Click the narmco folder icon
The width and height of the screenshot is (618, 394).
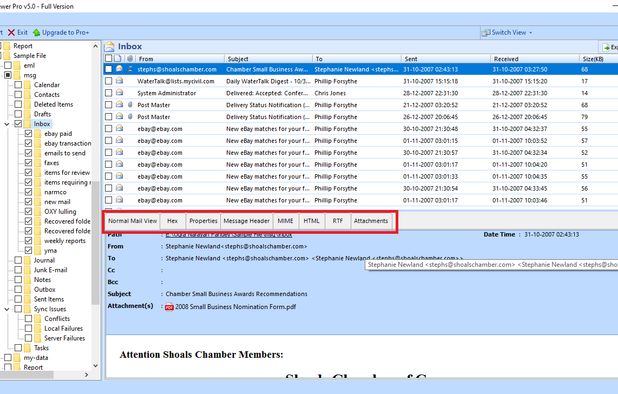(37, 192)
